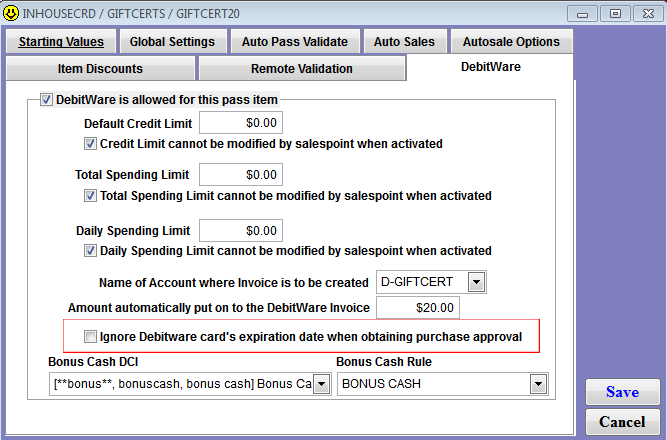
Task: Maximize the GIFTCERT20 window
Action: [615, 14]
